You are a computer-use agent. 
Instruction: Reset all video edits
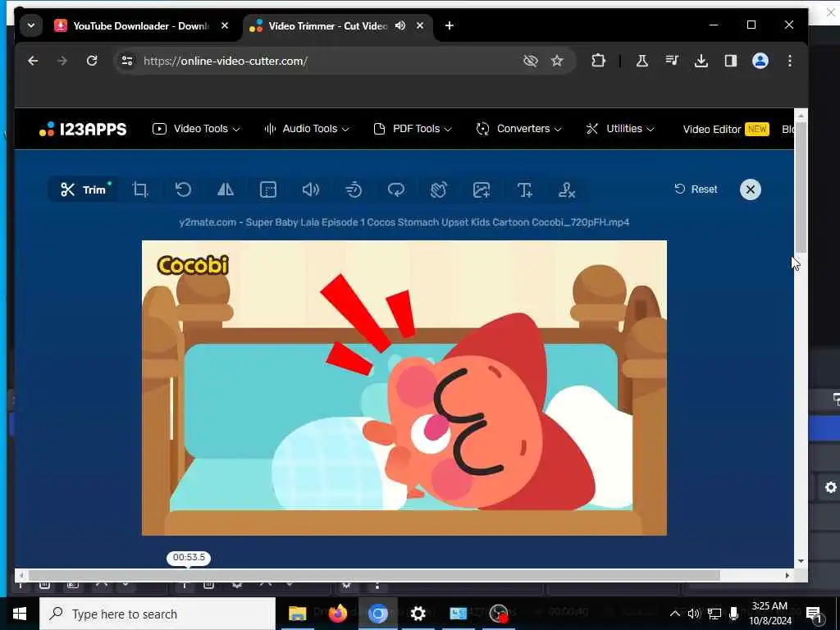[696, 189]
